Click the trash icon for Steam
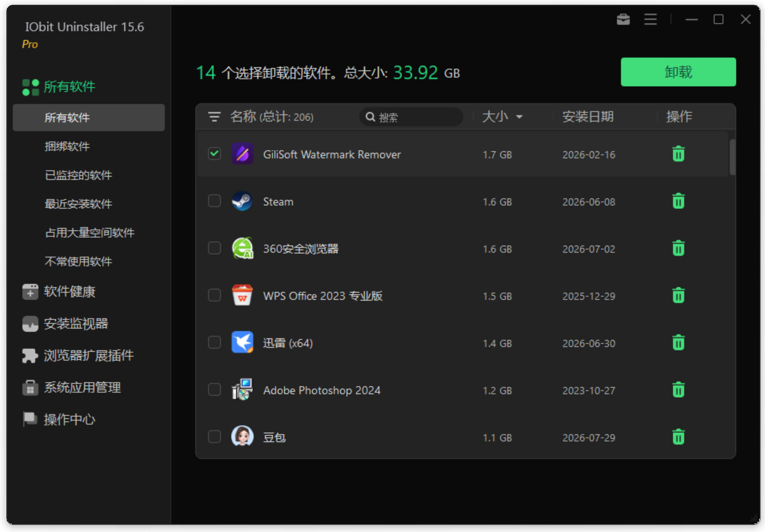765x532 pixels. [678, 201]
